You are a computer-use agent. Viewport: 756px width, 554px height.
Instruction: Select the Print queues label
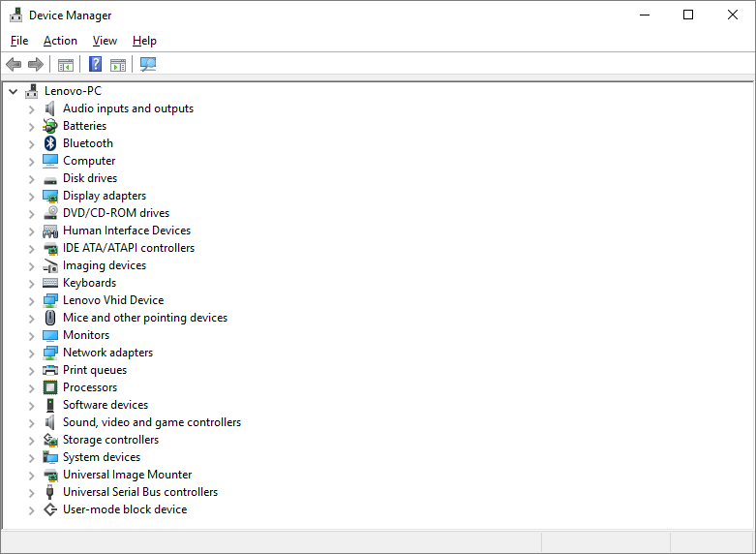(95, 370)
